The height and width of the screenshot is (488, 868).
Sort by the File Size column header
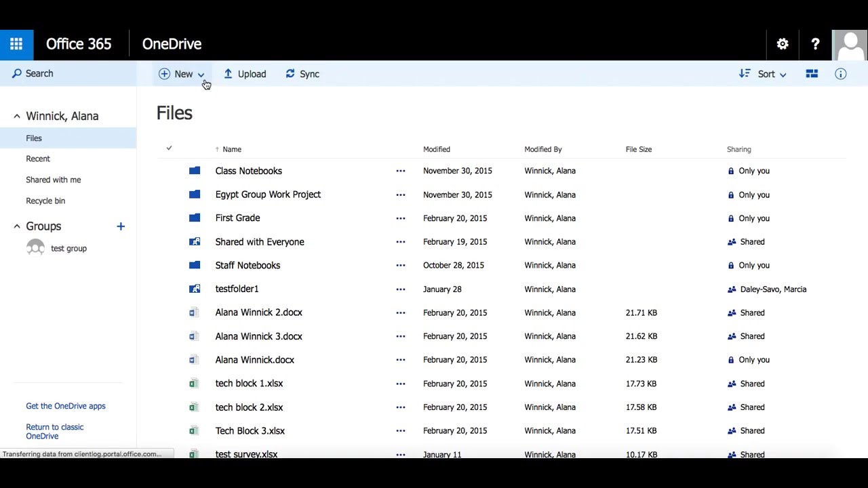coord(639,149)
